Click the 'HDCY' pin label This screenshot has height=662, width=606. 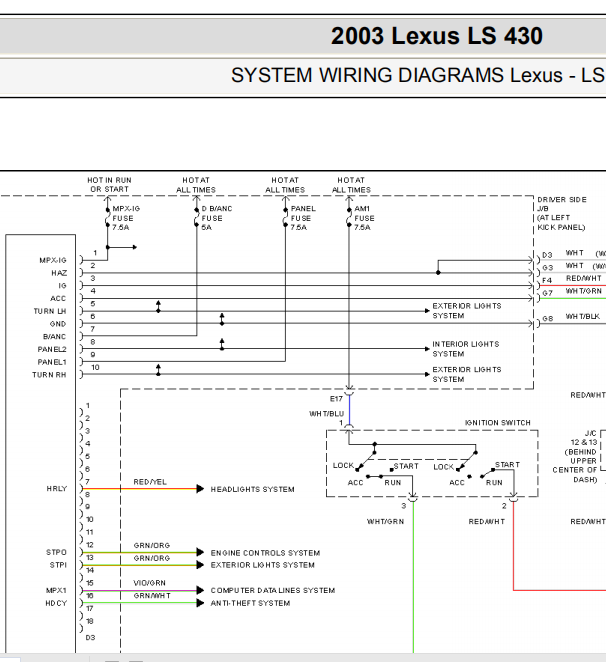click(56, 603)
